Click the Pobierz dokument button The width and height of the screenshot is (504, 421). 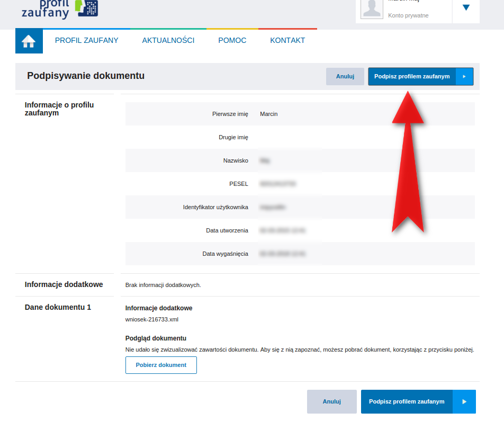coord(161,365)
